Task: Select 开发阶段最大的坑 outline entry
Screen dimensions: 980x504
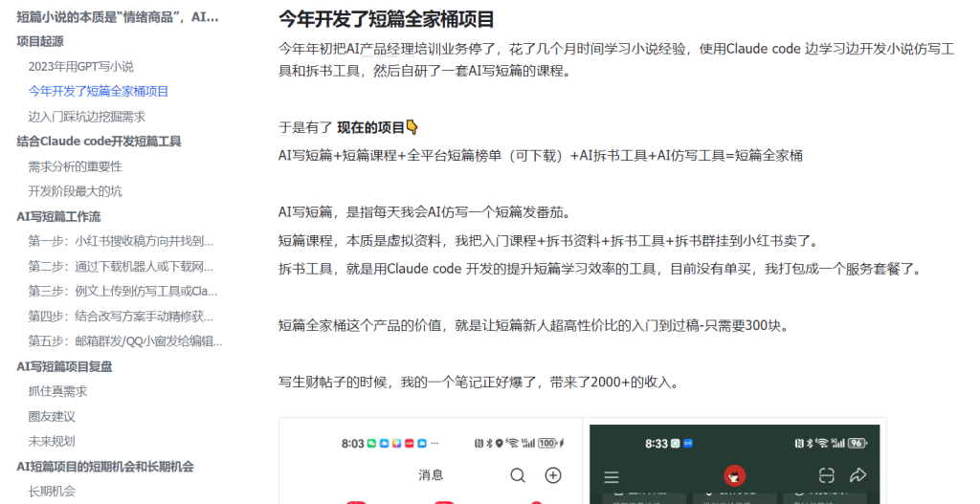Action: [75, 191]
